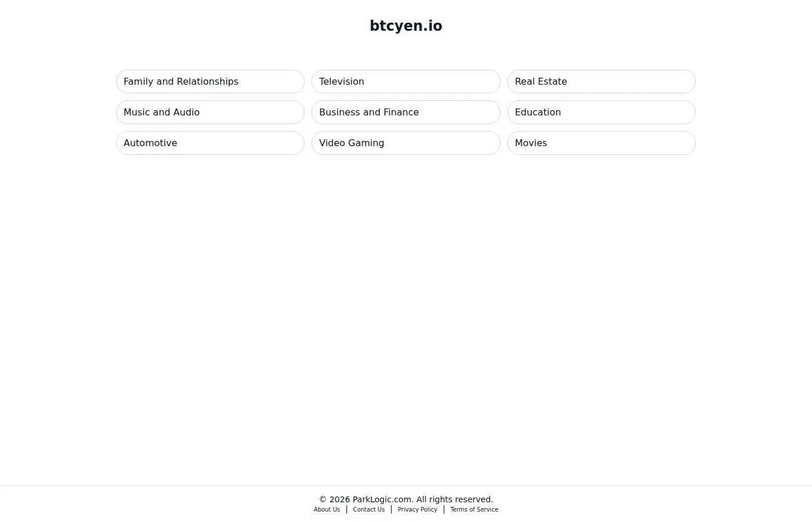Open the About Us footer link
Screen dimensions: 812x522
coord(327,510)
